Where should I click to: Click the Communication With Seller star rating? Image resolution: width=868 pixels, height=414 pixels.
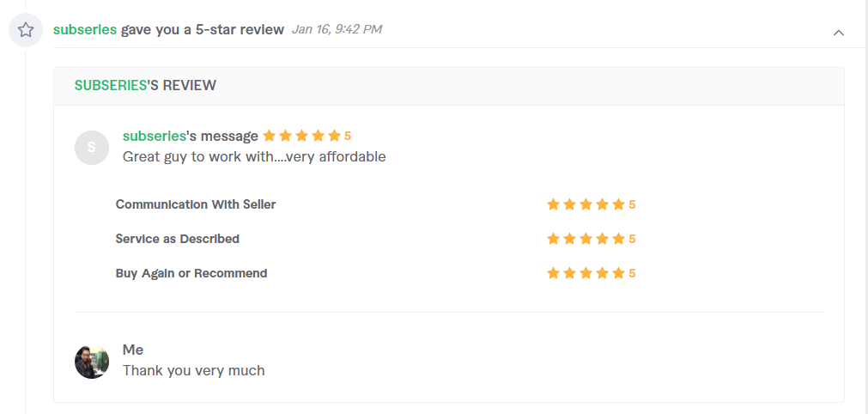pyautogui.click(x=592, y=204)
